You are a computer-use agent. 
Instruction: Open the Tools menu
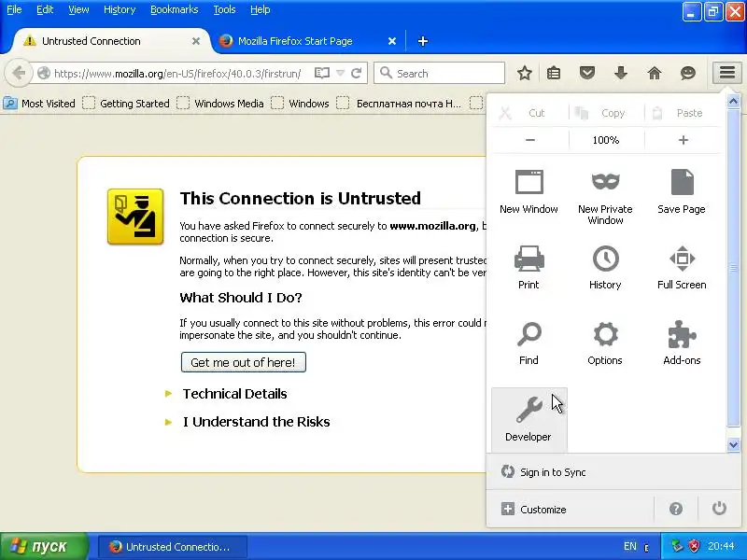click(224, 9)
